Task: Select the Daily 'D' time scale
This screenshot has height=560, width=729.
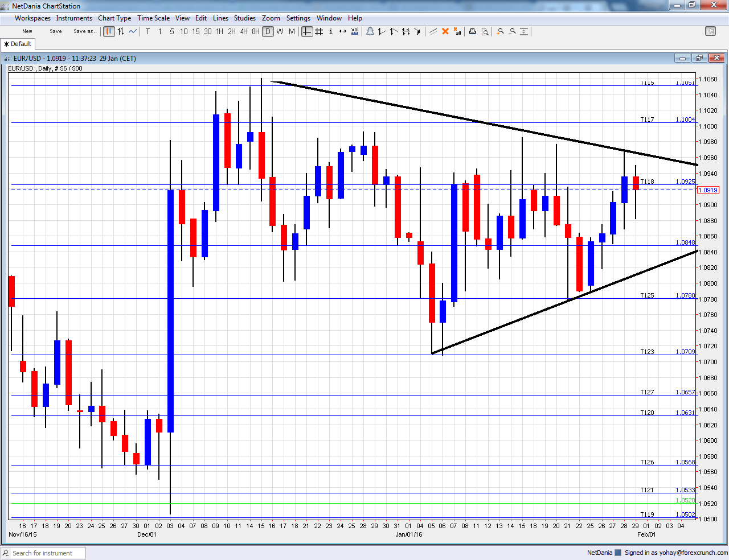Action: pyautogui.click(x=268, y=31)
